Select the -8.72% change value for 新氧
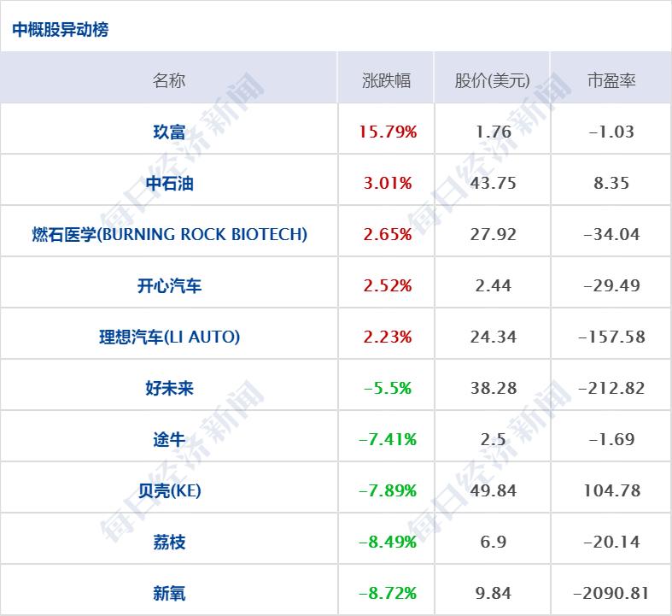The width and height of the screenshot is (672, 616). pos(388,593)
